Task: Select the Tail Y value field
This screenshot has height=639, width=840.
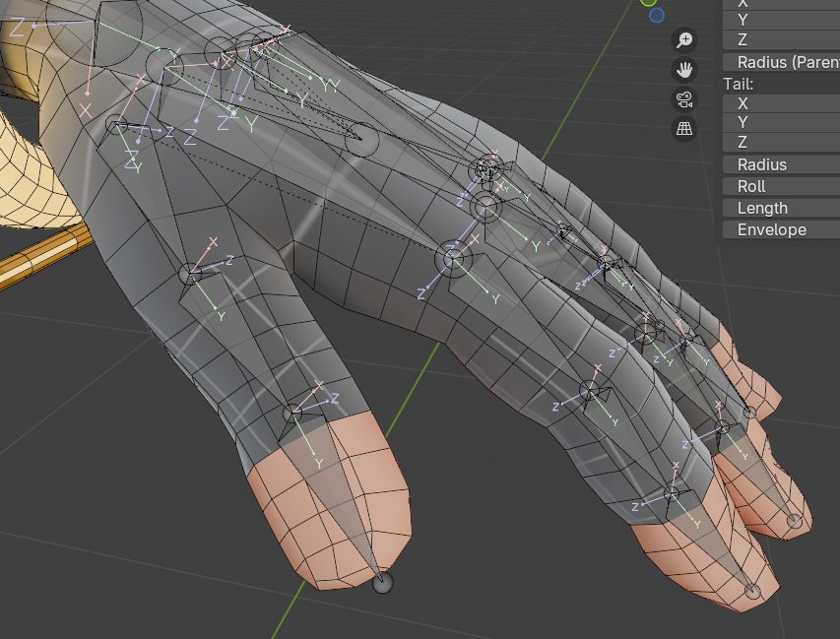Action: [782, 122]
